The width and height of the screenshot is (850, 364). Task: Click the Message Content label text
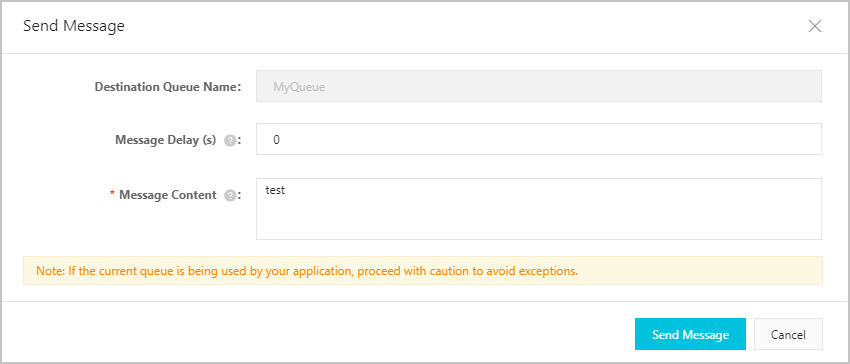(168, 195)
